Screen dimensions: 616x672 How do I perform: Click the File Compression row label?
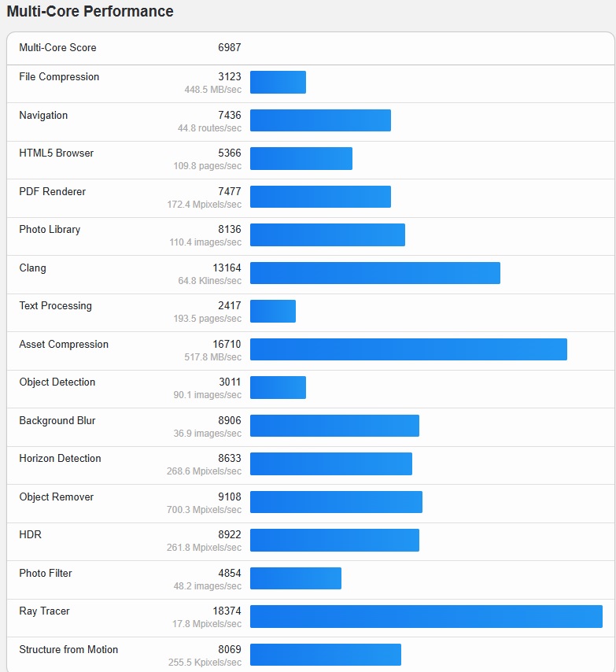[x=59, y=77]
